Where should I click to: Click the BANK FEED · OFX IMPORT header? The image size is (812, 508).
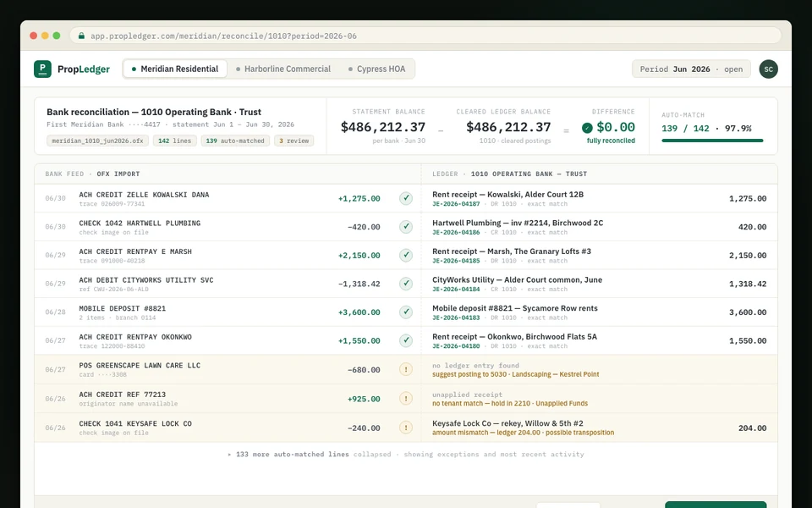92,174
